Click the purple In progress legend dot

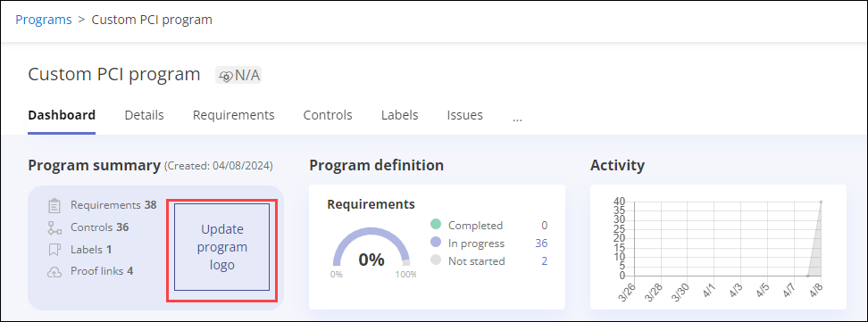click(436, 243)
